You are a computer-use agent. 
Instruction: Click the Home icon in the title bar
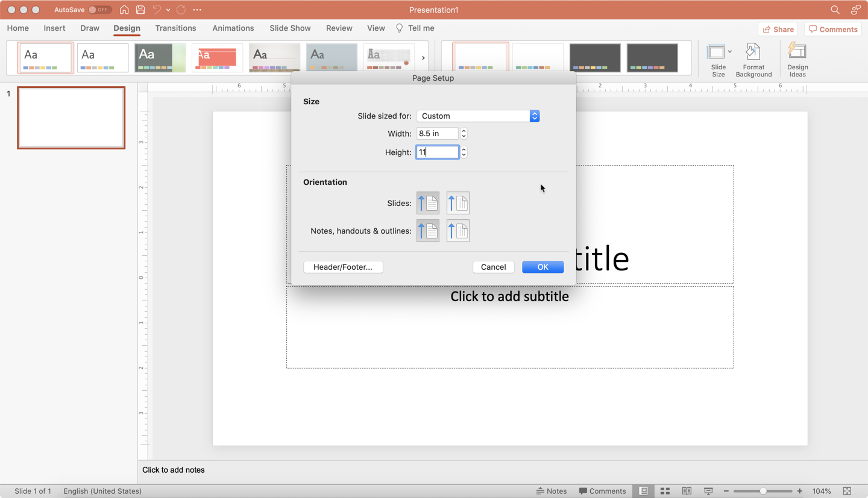tap(124, 10)
